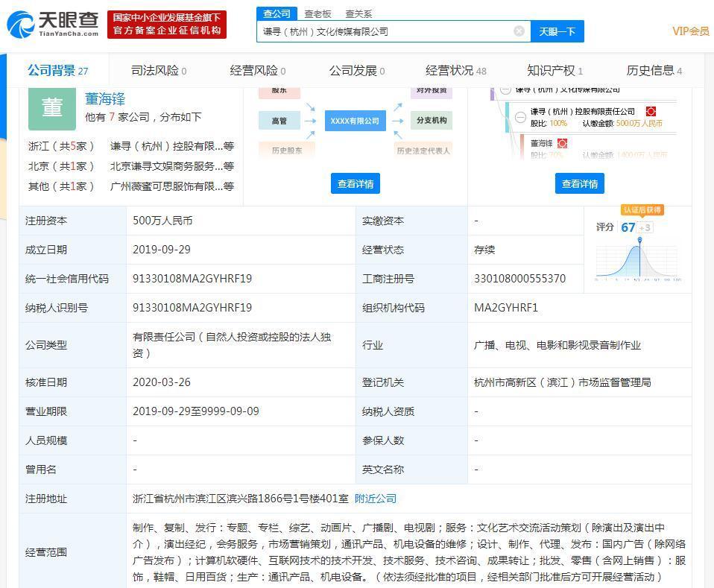Select 登记机关 杭州市高新区（滨江）市场监督管理局

(x=563, y=382)
